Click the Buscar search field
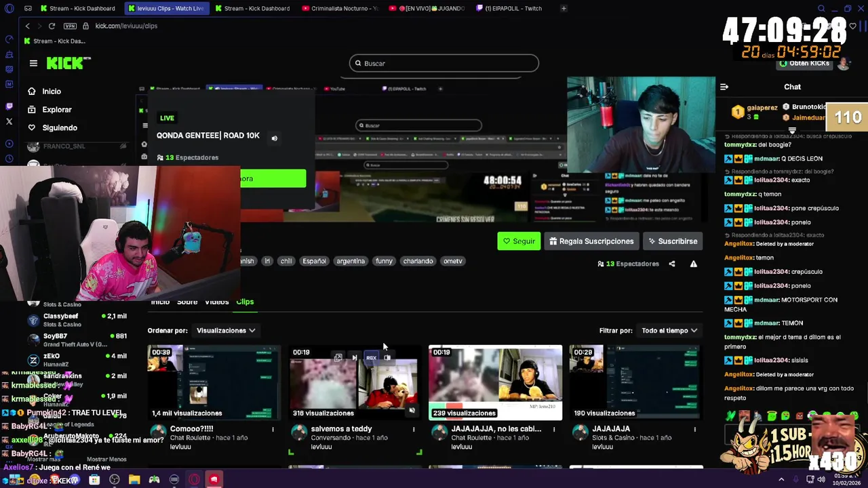Image resolution: width=868 pixels, height=488 pixels. coord(444,63)
